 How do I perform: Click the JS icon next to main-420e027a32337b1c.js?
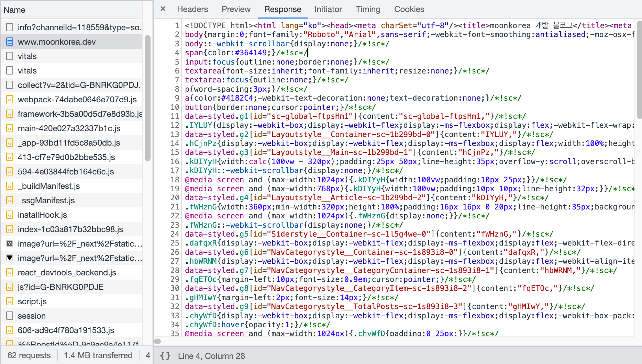pos(10,128)
